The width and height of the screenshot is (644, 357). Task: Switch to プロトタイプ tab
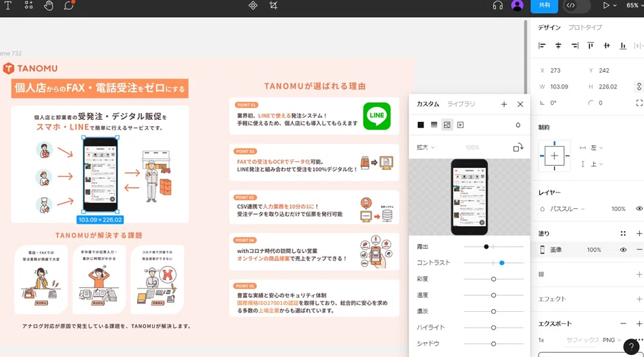click(585, 27)
